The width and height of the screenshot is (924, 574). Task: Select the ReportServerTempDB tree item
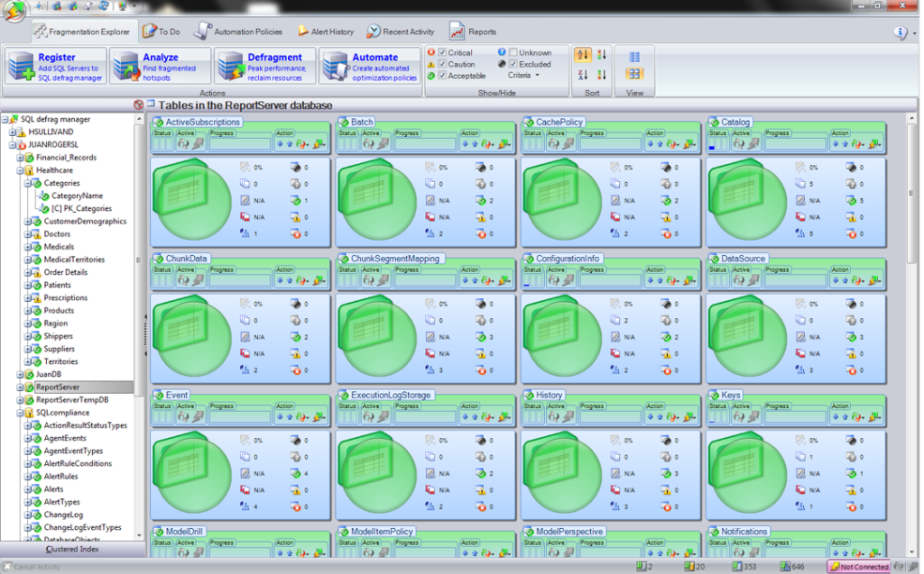[71, 400]
